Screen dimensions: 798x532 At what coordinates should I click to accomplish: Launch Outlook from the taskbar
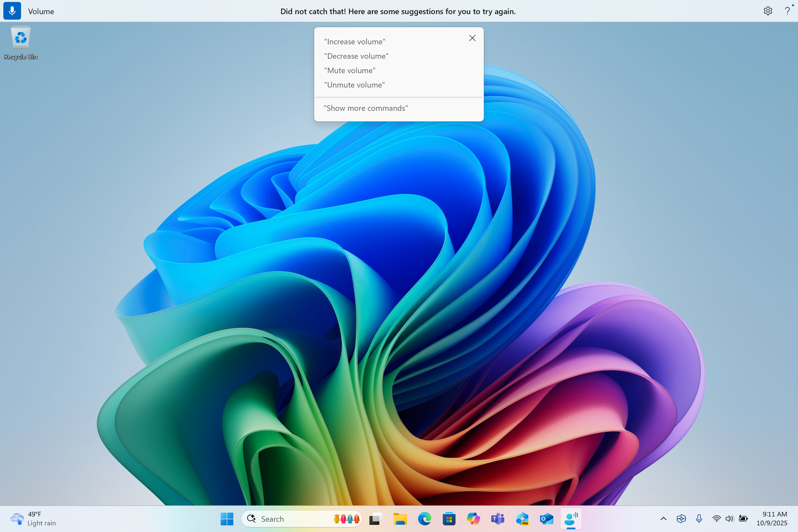pos(547,519)
